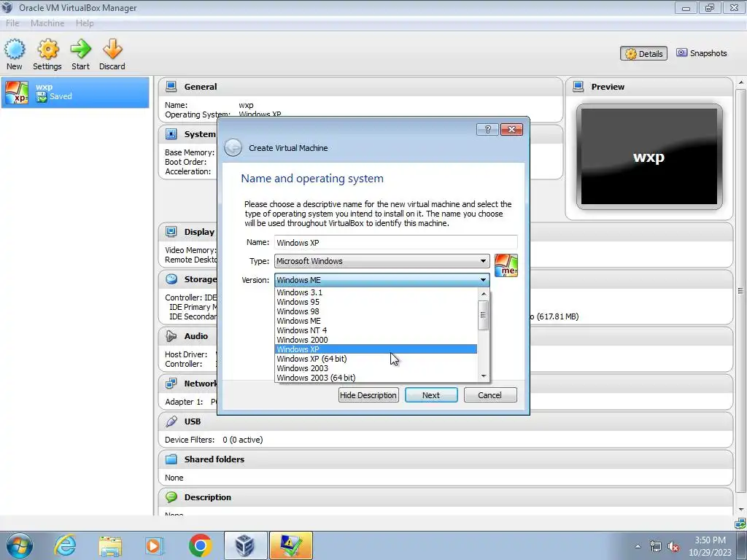
Task: Click the System section chip icon
Action: pos(171,134)
